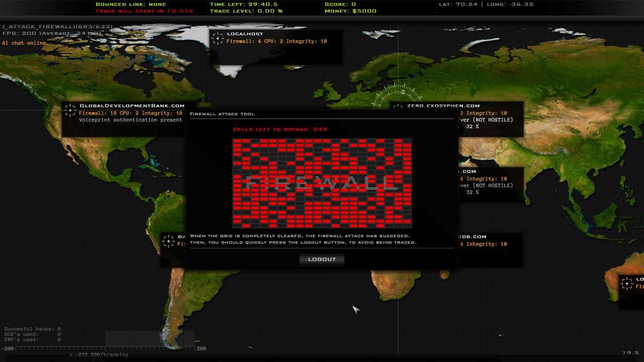This screenshot has width=644, height=362.
Task: Select the zero.exosyphen.com target icon
Action: (397, 107)
